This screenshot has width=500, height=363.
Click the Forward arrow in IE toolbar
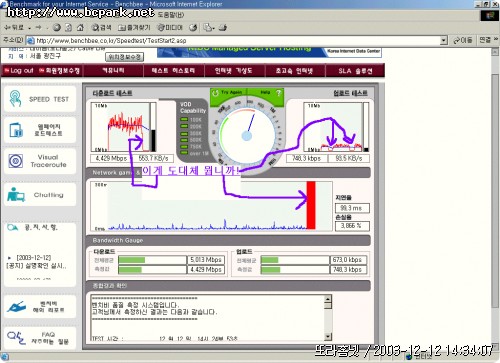(38, 28)
